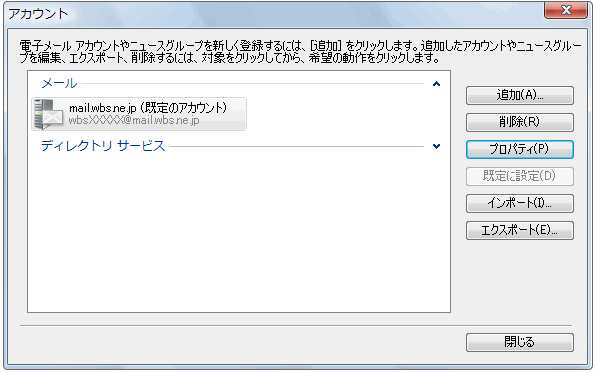Select the mail.wbs.ne.jp (既定のアカウント) entry
595x372 pixels.
coord(139,114)
